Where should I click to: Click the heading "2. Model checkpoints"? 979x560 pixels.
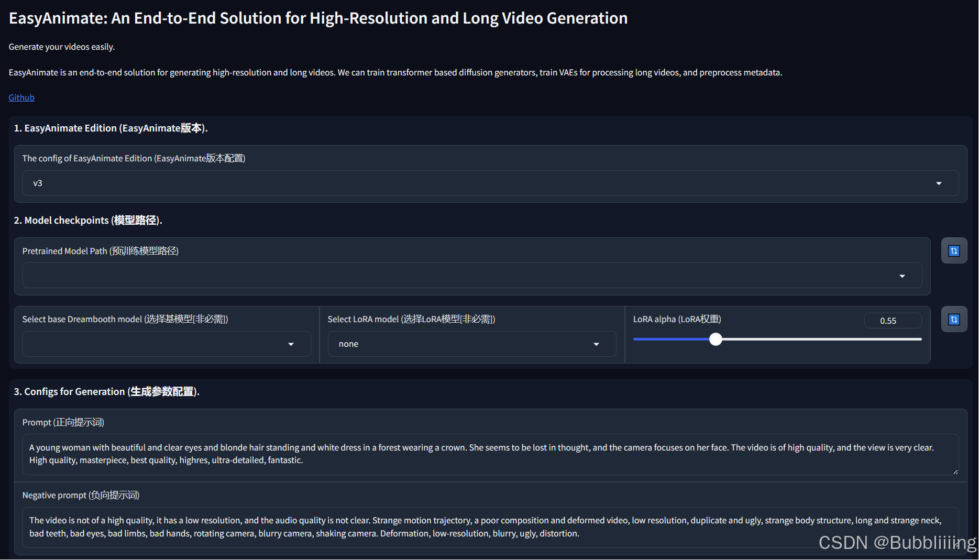click(x=88, y=221)
